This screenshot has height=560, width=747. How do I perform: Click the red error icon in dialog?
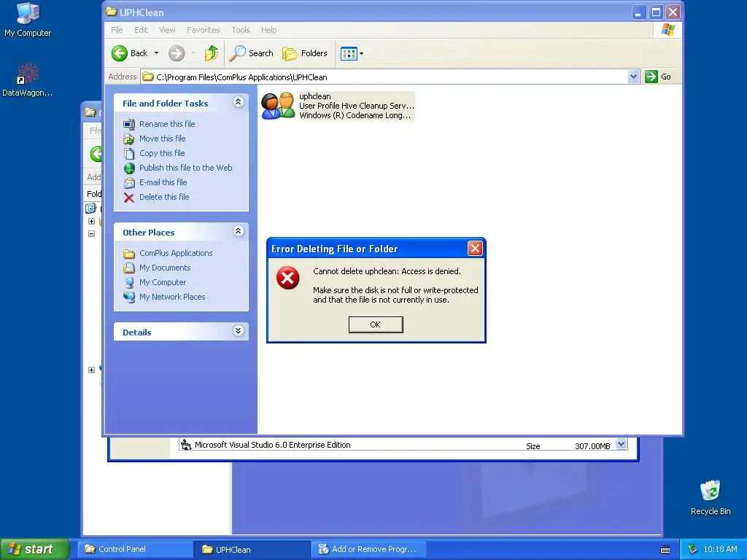287,278
